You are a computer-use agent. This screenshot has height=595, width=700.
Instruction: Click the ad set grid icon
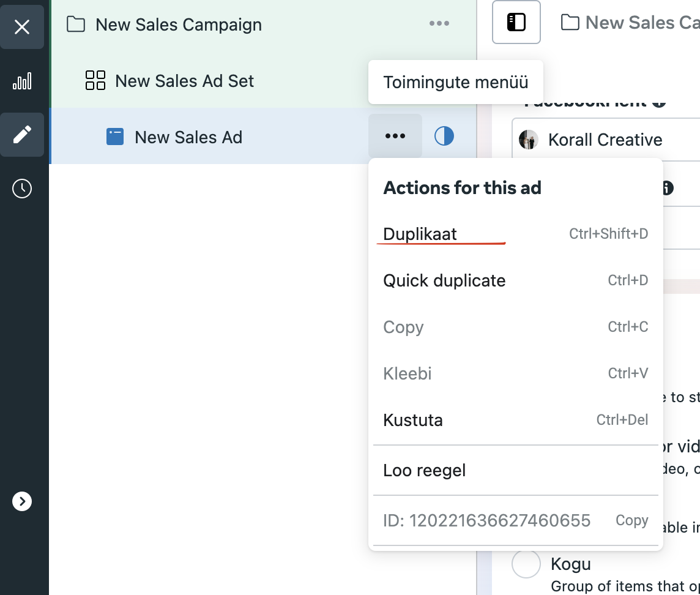95,80
